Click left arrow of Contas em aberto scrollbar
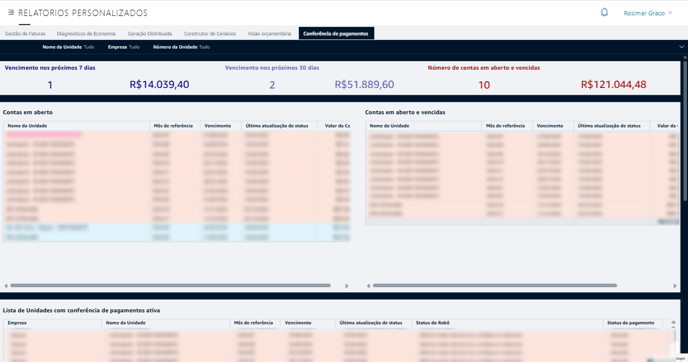Image resolution: width=688 pixels, height=362 pixels. [6, 286]
